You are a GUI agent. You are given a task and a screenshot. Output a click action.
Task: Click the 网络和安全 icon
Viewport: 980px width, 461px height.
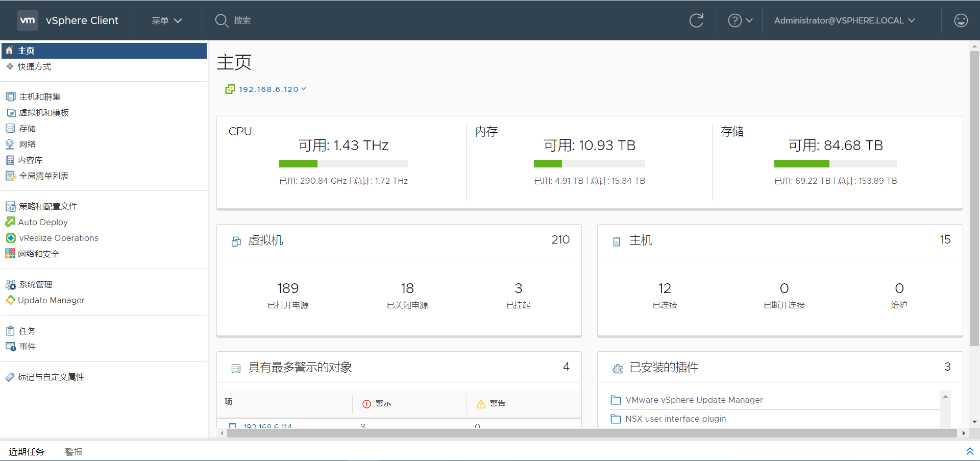[10, 254]
